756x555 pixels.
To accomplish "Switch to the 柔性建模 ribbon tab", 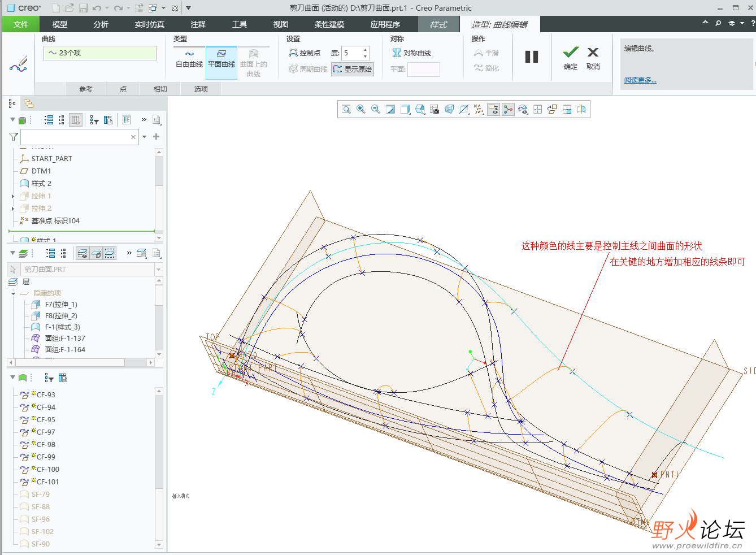I will tap(329, 24).
